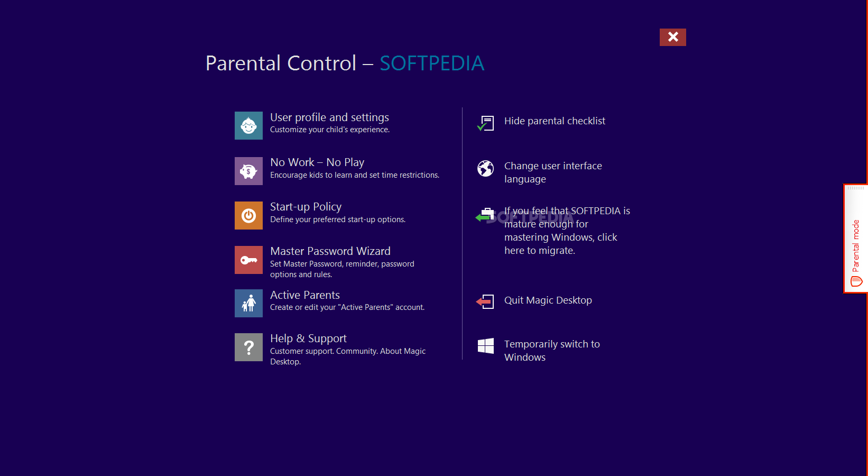The height and width of the screenshot is (476, 868).
Task: Click the piggy bank No Work – No Play icon
Action: click(x=248, y=171)
